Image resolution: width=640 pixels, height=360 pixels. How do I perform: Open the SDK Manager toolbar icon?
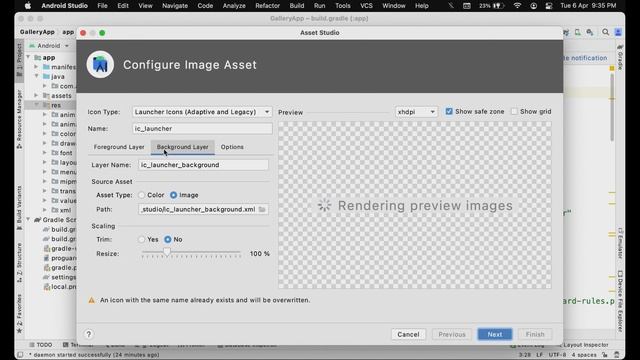(590, 32)
